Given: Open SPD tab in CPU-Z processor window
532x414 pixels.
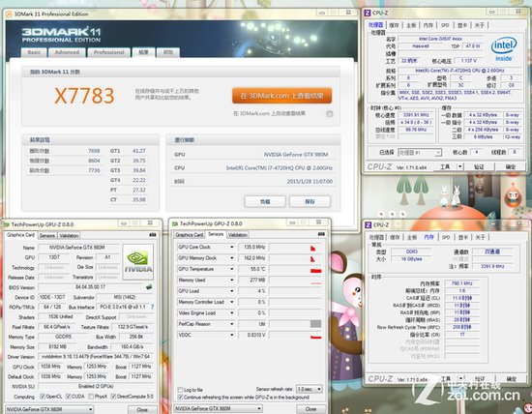Looking at the screenshot, I should point(445,25).
